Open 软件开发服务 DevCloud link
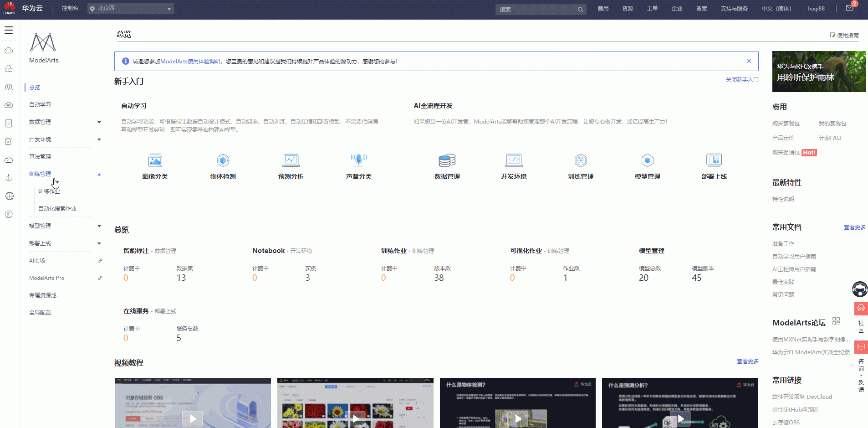 coord(802,397)
